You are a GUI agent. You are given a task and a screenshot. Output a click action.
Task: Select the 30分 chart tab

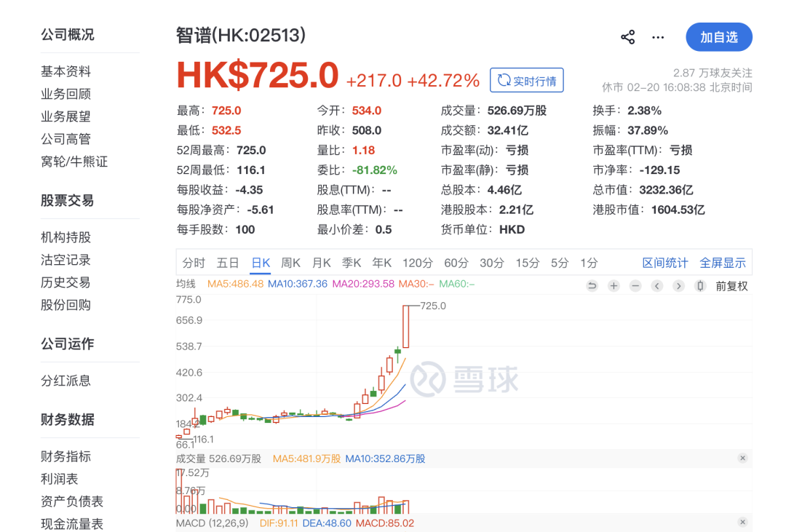pos(492,263)
